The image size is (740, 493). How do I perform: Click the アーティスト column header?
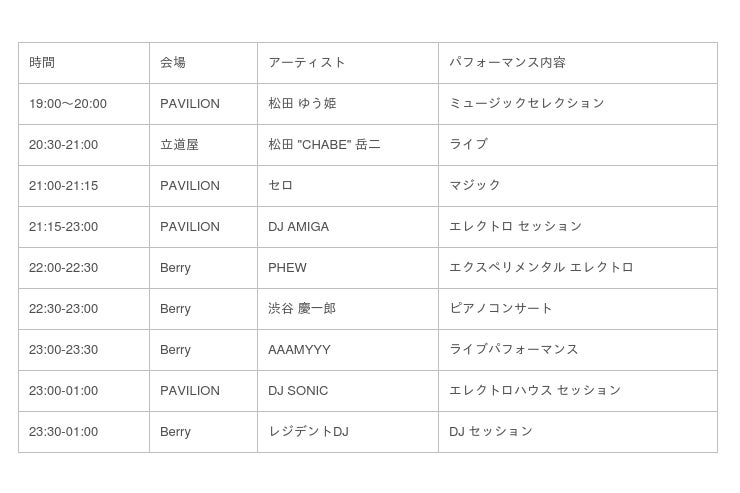(307, 63)
